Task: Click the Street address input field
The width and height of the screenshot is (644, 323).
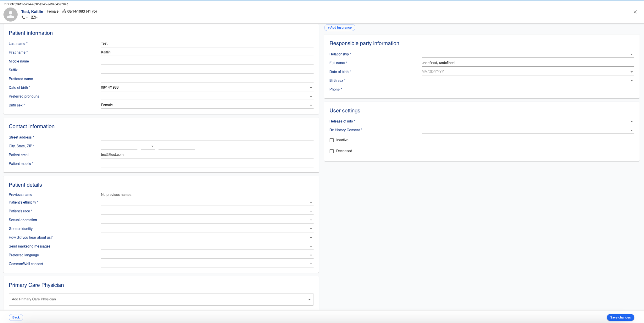Action: coord(207,137)
